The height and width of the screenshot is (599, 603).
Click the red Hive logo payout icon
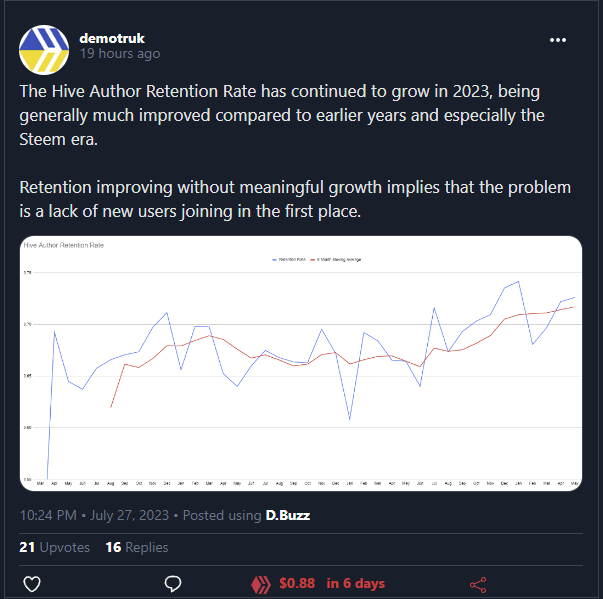coord(261,584)
